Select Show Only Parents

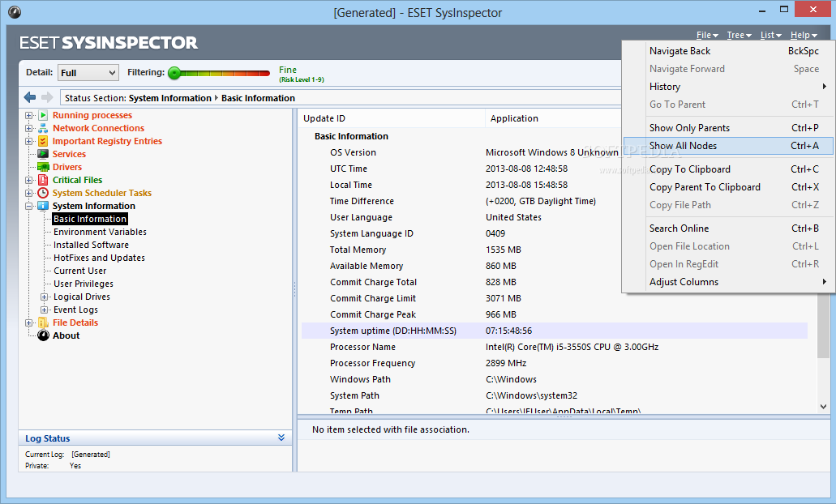click(x=728, y=128)
